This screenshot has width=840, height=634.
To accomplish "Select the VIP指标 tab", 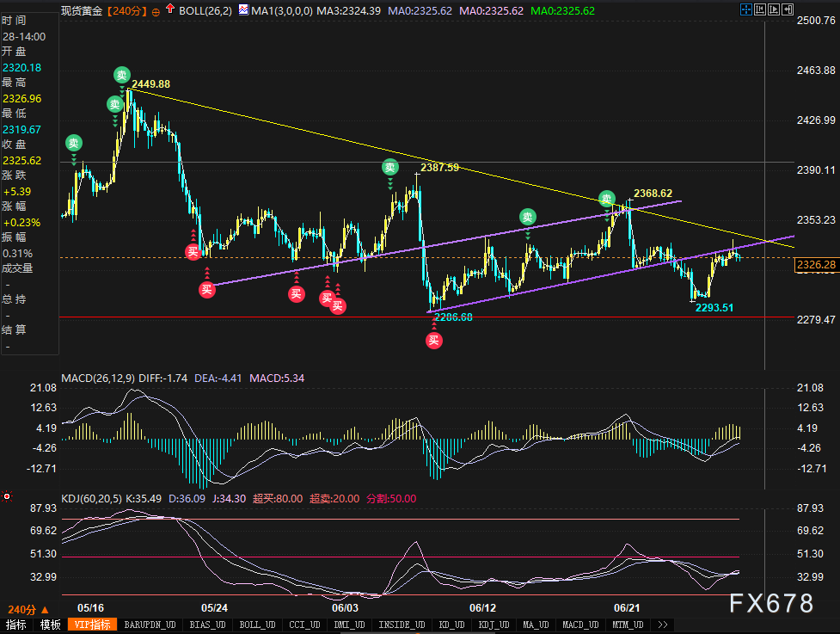I will [93, 625].
